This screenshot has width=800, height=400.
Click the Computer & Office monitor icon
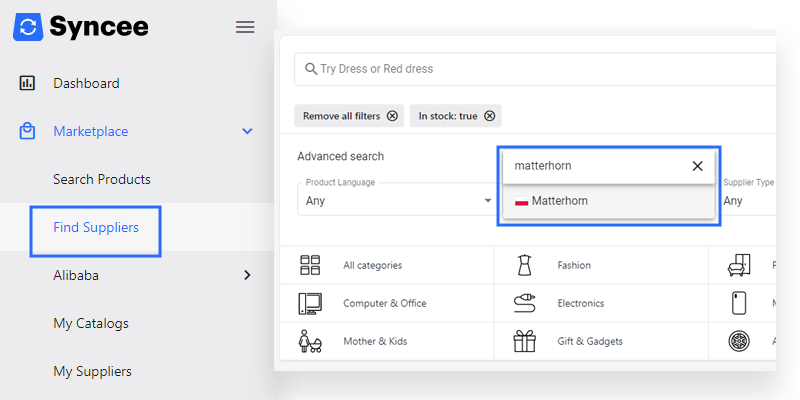click(x=310, y=304)
